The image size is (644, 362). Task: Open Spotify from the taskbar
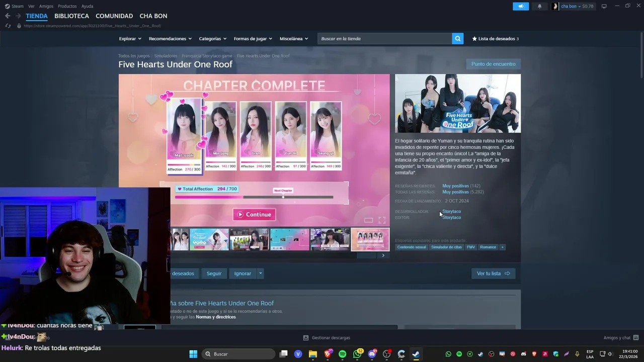tap(343, 354)
